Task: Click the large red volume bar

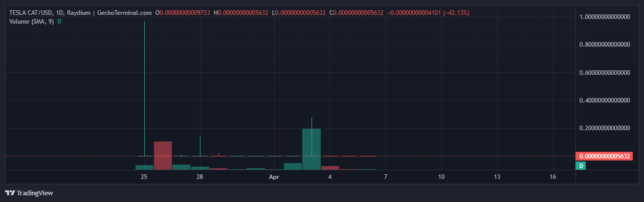Action: pyautogui.click(x=163, y=155)
